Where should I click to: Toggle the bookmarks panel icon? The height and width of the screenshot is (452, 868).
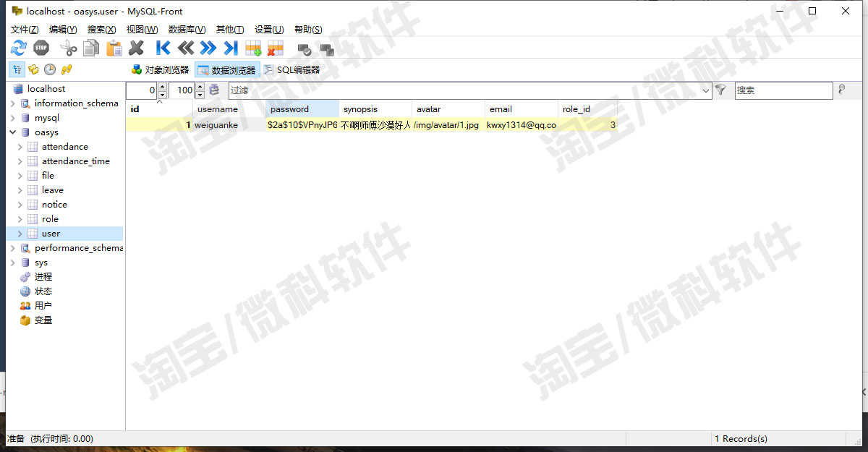pyautogui.click(x=33, y=70)
